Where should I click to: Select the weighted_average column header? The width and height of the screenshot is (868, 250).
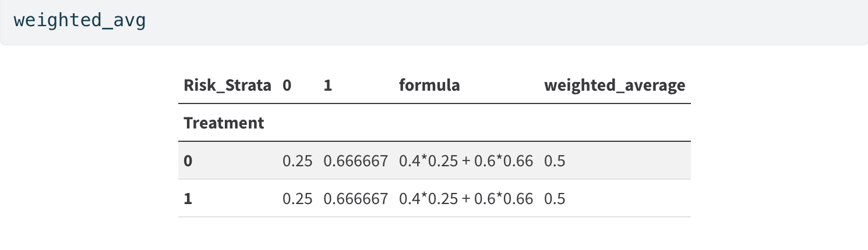point(615,85)
